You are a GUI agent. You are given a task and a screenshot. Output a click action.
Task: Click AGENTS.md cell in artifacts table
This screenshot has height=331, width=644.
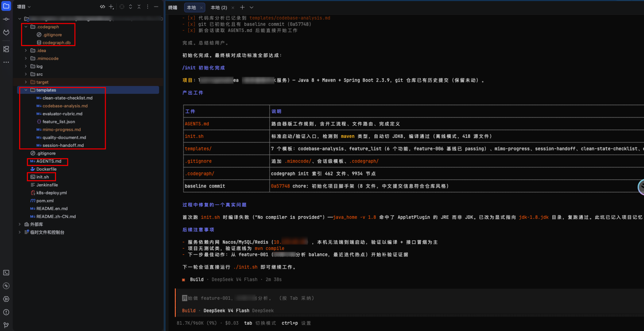(197, 124)
